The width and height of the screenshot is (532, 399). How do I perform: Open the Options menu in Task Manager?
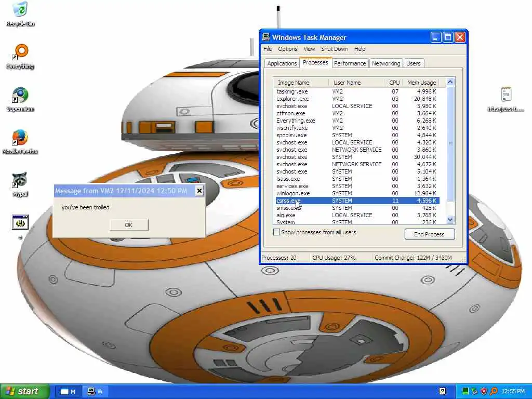[288, 49]
